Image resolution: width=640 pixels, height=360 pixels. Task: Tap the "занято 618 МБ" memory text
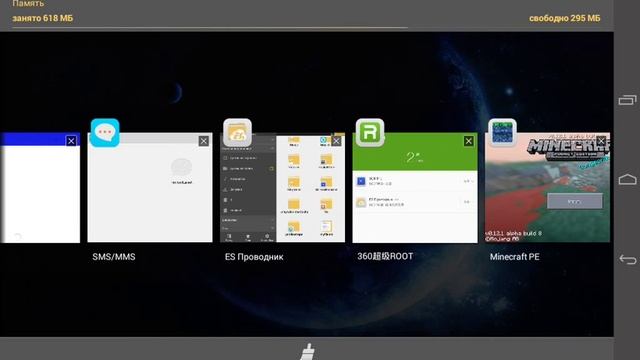pyautogui.click(x=42, y=18)
